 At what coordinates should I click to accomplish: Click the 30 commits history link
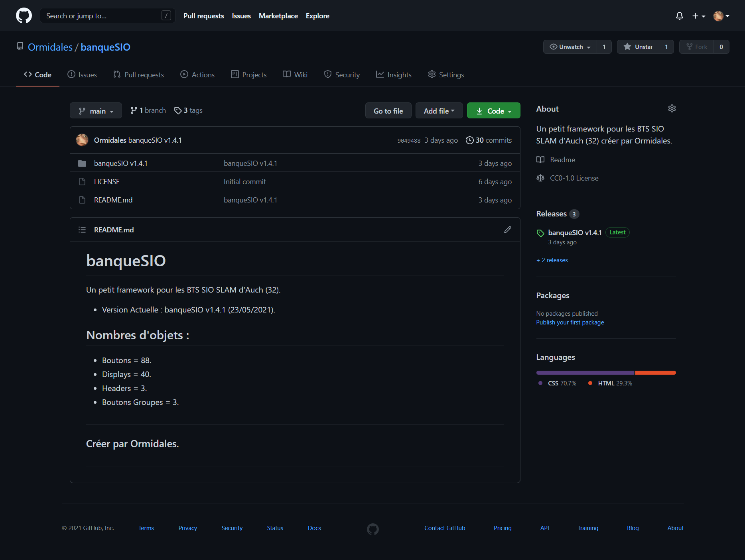(489, 140)
